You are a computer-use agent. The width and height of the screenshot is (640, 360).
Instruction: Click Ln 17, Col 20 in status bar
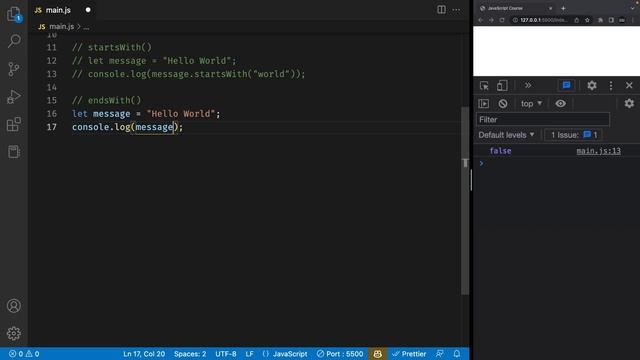click(144, 354)
